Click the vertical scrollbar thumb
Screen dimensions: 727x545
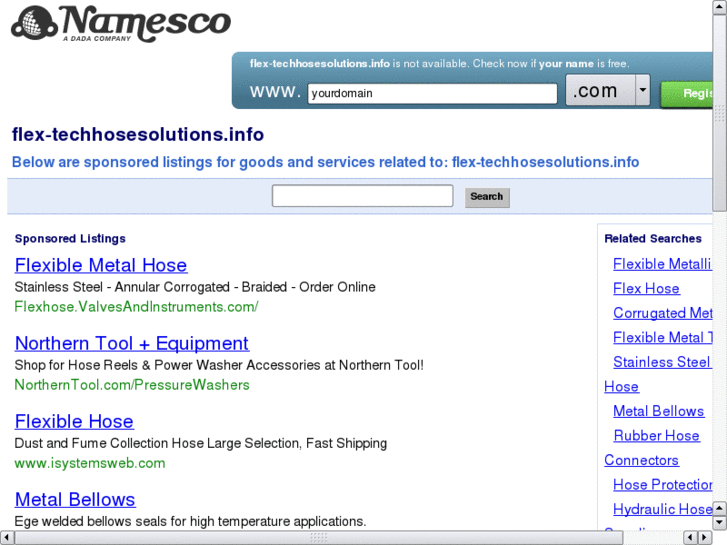point(720,112)
